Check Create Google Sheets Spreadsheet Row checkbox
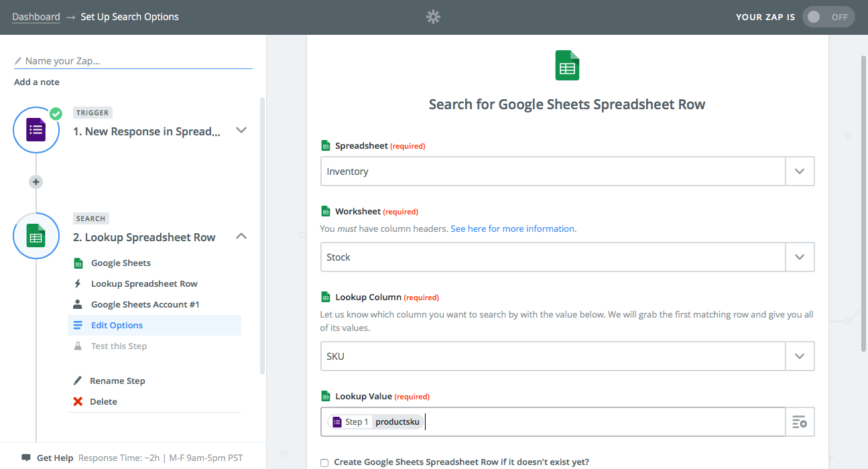 [x=324, y=462]
